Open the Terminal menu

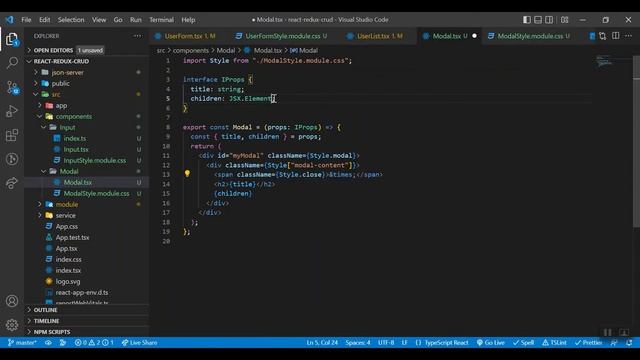click(x=161, y=20)
